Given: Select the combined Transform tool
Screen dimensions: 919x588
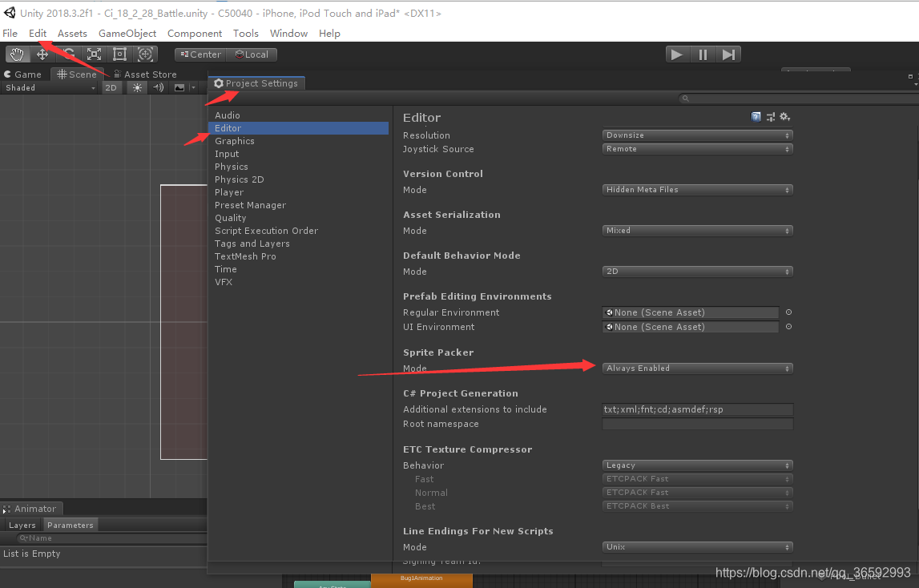Looking at the screenshot, I should point(145,54).
